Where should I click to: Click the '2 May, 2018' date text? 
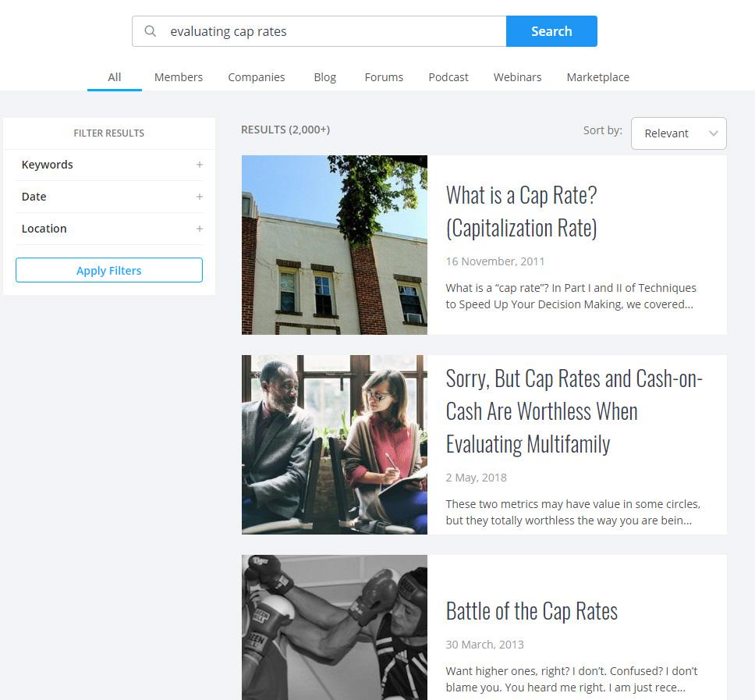477,478
